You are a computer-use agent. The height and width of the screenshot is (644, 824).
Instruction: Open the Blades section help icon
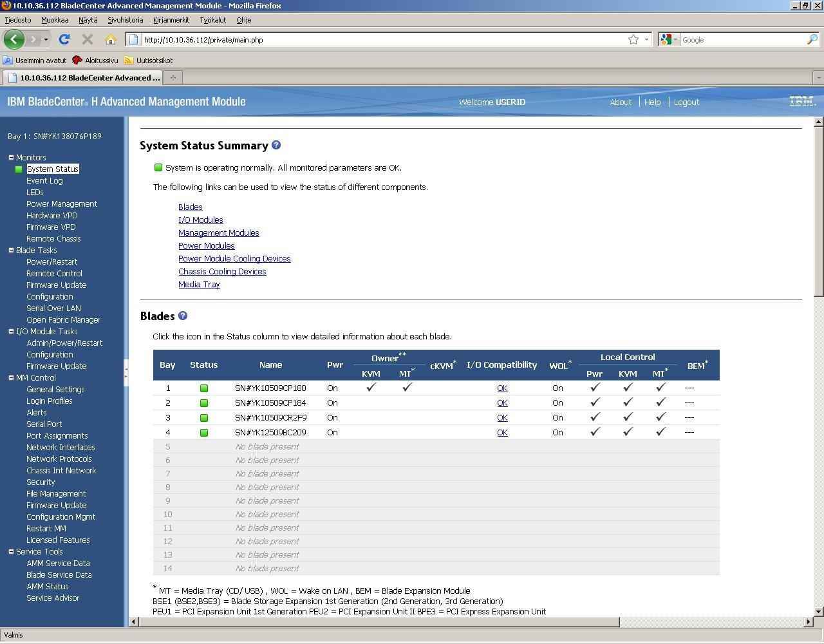point(183,316)
